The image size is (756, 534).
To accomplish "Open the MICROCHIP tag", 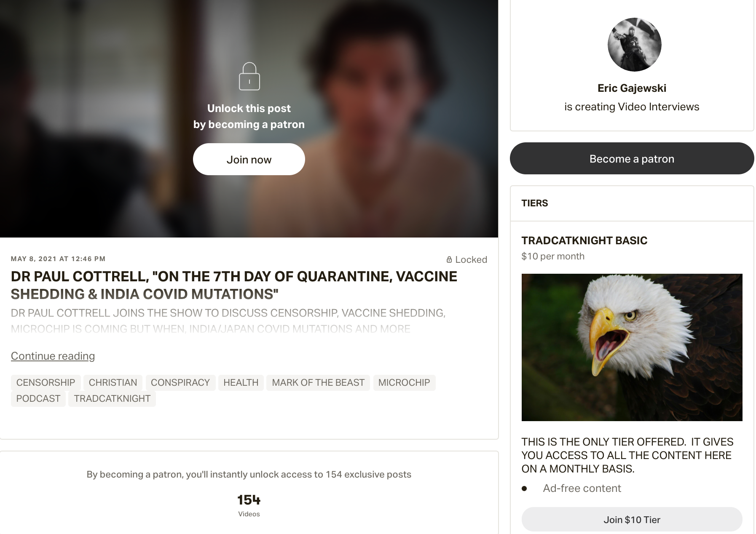I will coord(404,382).
